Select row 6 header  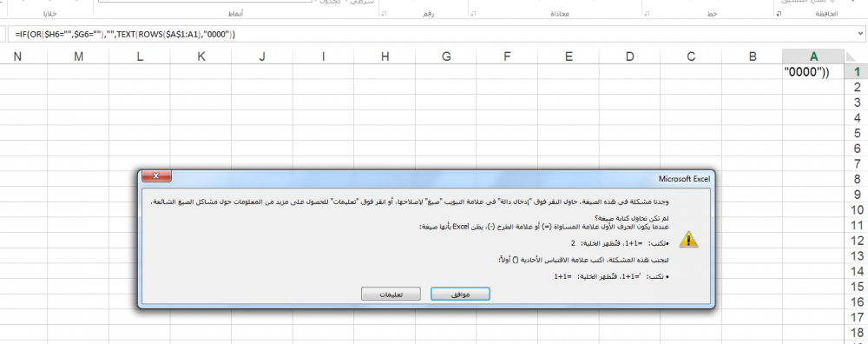click(857, 149)
